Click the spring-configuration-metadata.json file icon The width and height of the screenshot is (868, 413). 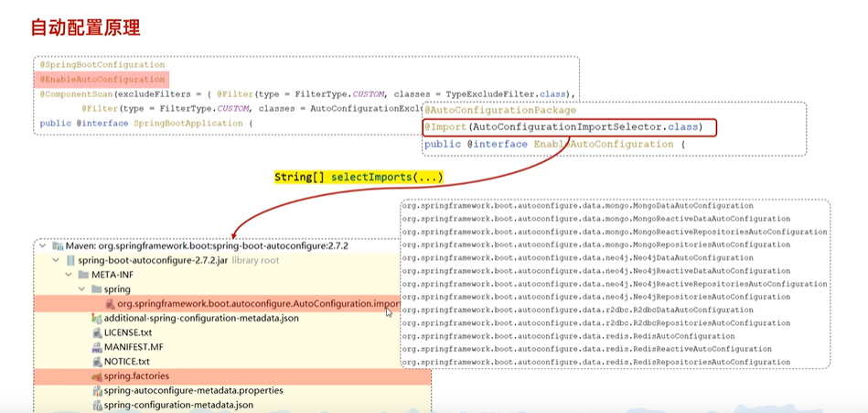98,405
